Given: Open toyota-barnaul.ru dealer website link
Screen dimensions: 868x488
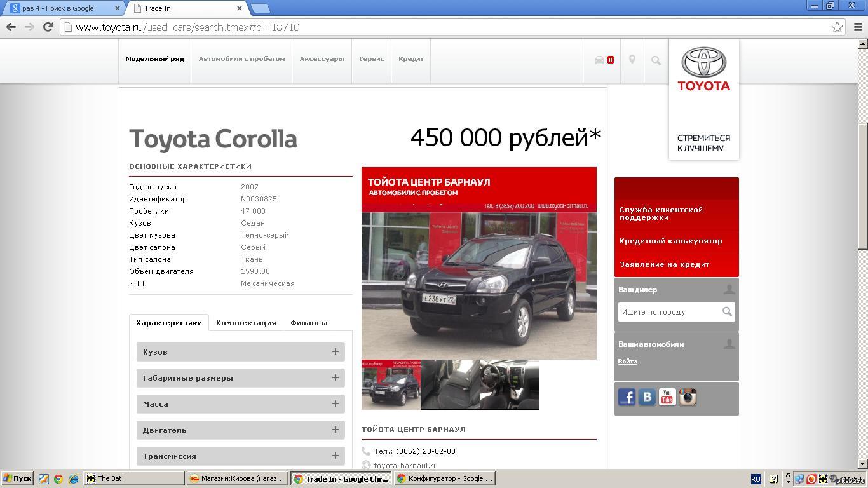Looking at the screenshot, I should tap(406, 465).
